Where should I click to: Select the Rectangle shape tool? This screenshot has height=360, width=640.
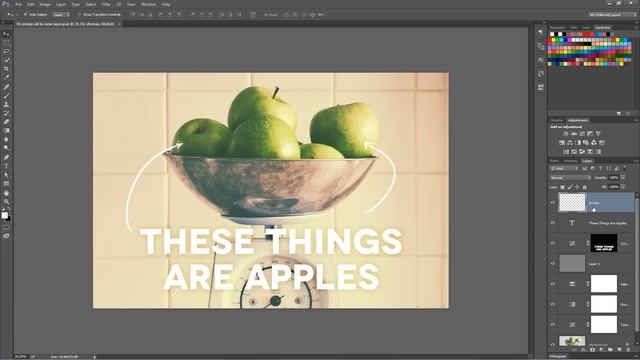[x=6, y=184]
